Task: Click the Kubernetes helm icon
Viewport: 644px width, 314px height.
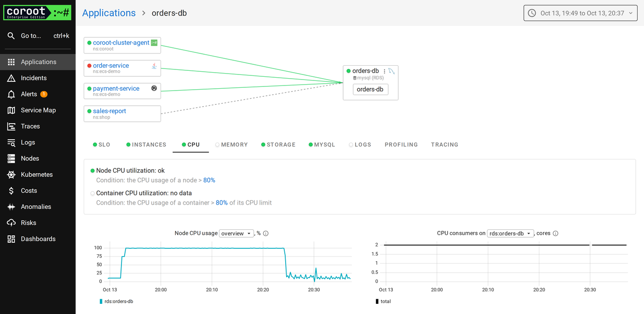Action: click(11, 175)
